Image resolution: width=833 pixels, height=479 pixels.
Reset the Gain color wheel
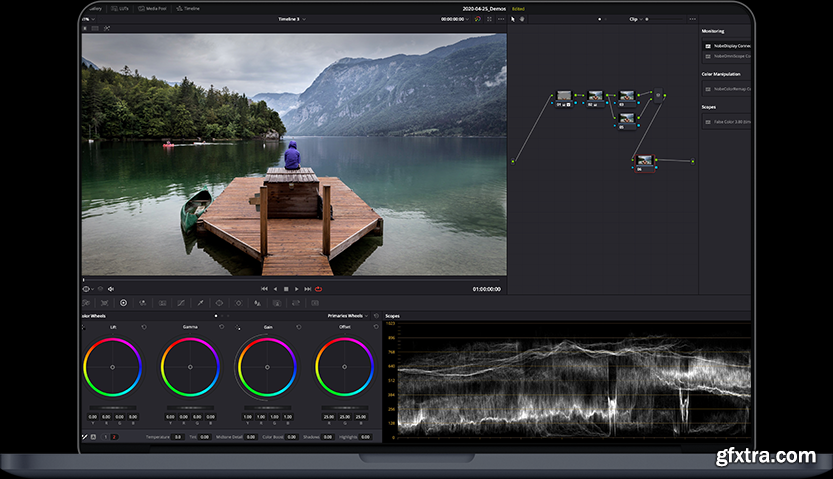[x=297, y=326]
